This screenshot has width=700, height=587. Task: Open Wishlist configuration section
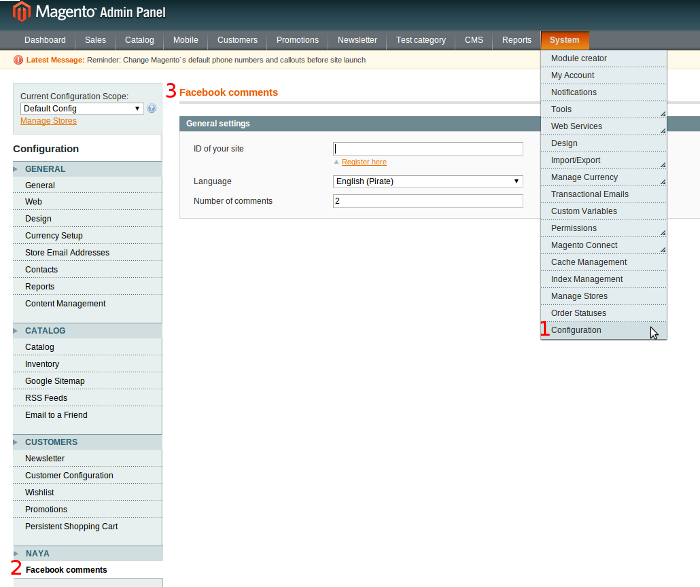[88, 492]
